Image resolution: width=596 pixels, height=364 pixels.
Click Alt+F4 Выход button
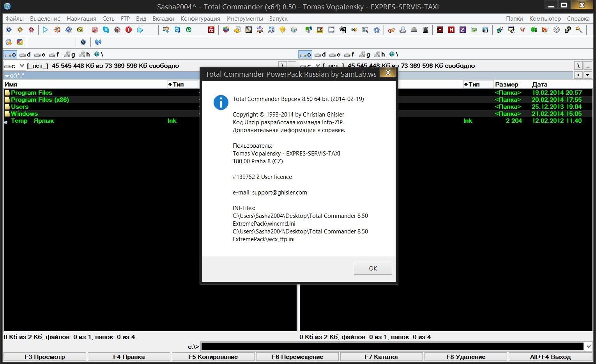coord(550,357)
